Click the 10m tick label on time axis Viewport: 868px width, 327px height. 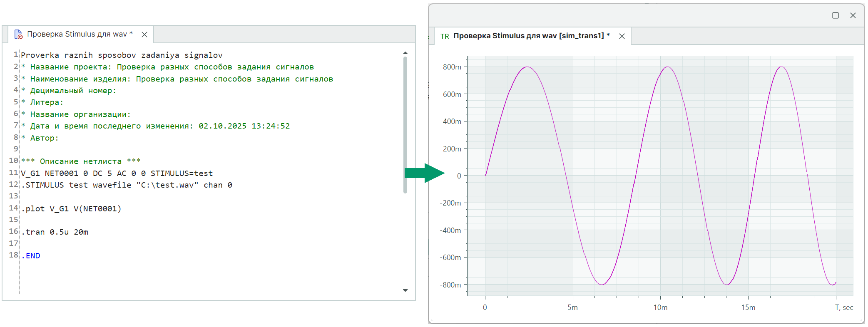tap(660, 307)
